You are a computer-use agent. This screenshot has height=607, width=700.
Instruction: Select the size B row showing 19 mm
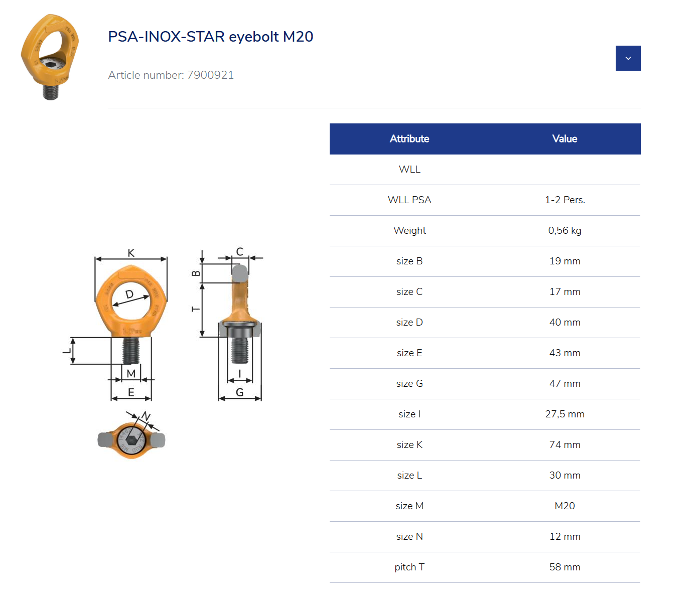pyautogui.click(x=409, y=261)
